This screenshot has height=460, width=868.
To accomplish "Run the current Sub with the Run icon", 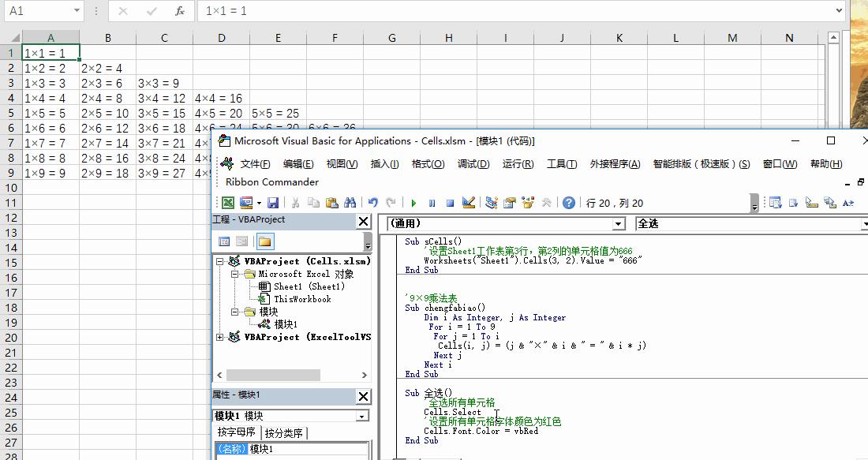I will [x=413, y=203].
